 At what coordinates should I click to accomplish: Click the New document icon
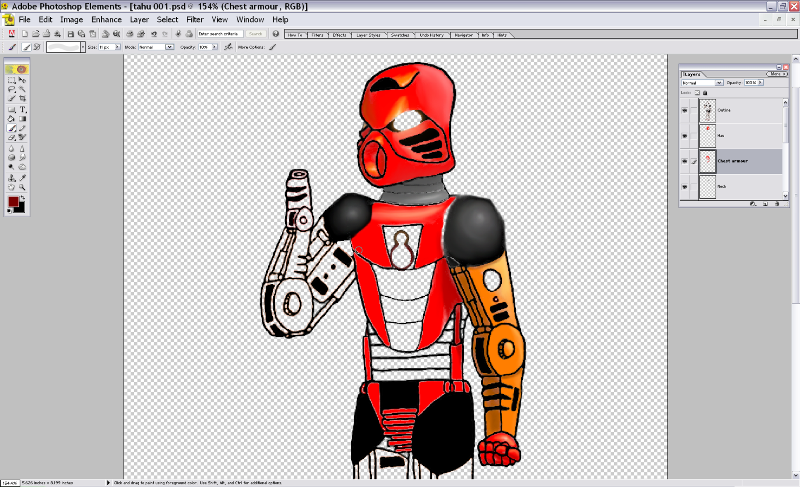click(24, 34)
